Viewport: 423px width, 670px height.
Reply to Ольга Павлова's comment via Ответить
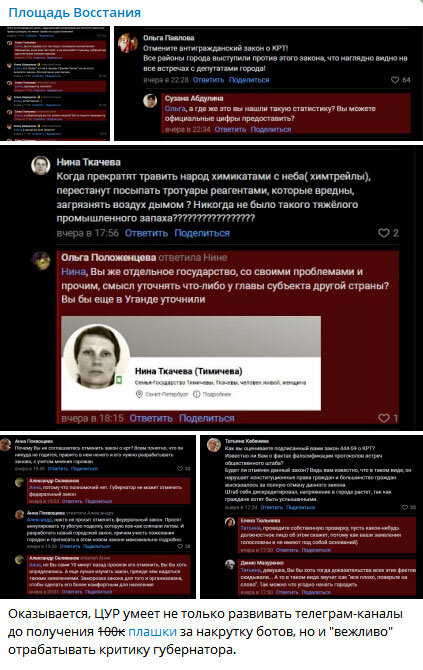click(208, 80)
